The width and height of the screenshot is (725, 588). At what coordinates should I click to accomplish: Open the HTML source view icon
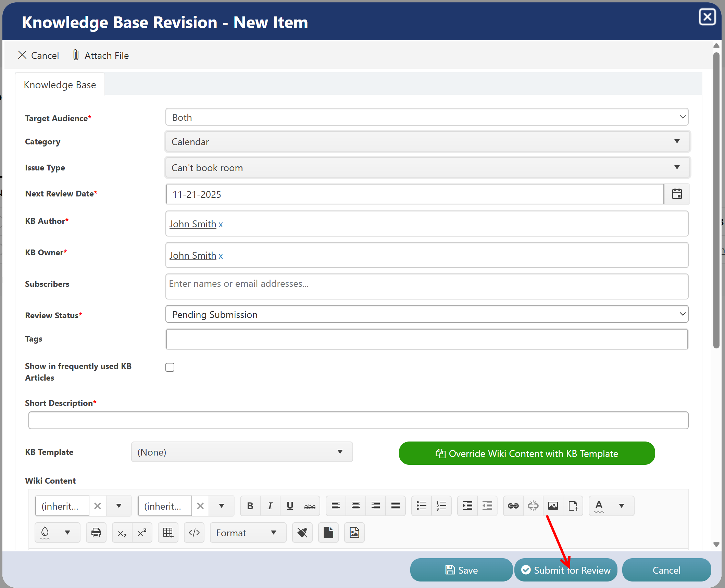(194, 533)
